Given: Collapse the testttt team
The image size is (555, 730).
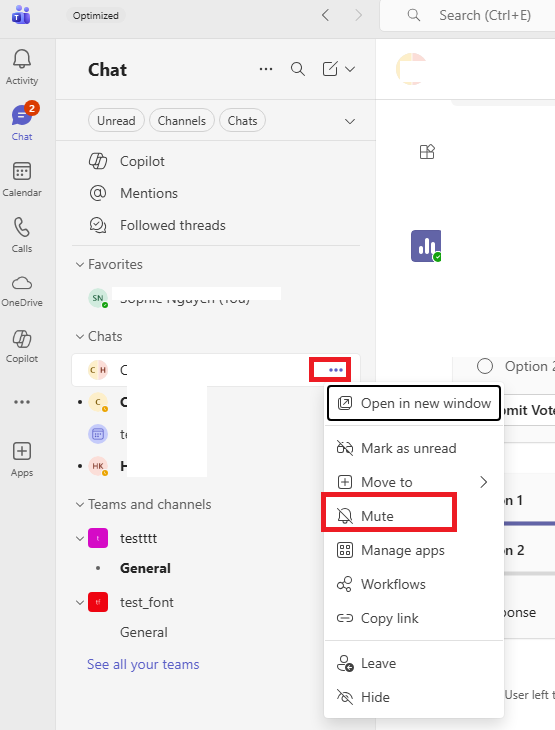Looking at the screenshot, I should coord(80,539).
